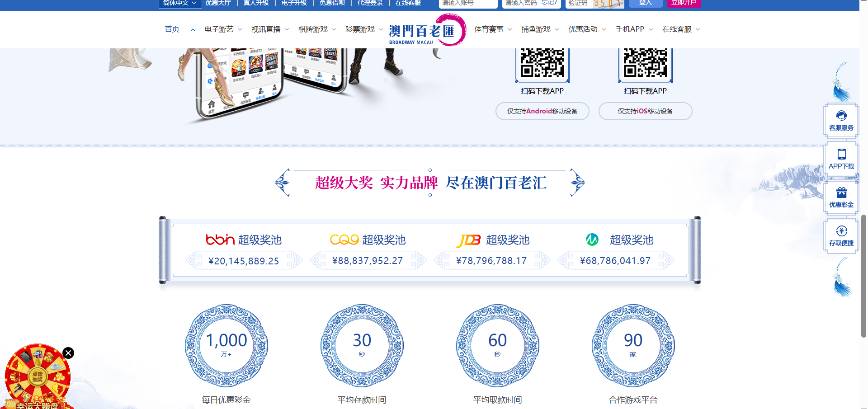
Task: Click 仅支持iOS移动设备 button
Action: 645,111
